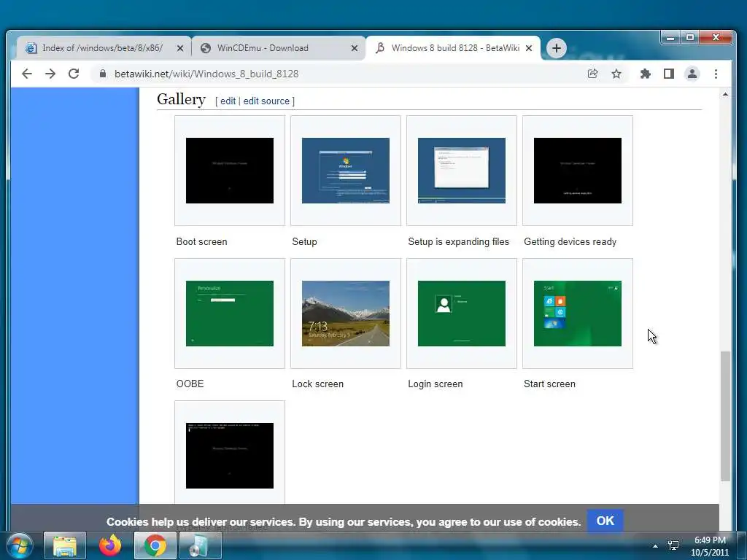Open the Windows Start orb
This screenshot has width=747, height=560.
[19, 545]
